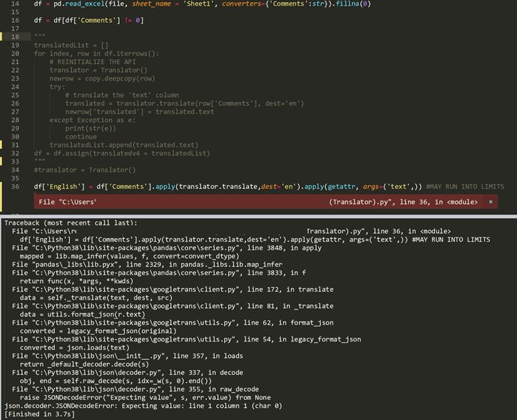517x420 pixels.
Task: Click gutter line number 16
Action: coord(15,20)
